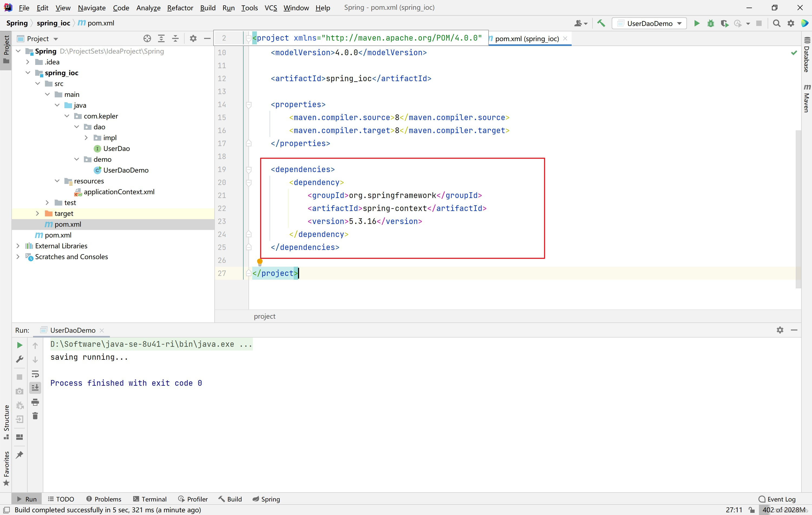This screenshot has height=515, width=812.
Task: Open the Terminal tool window
Action: pos(150,499)
